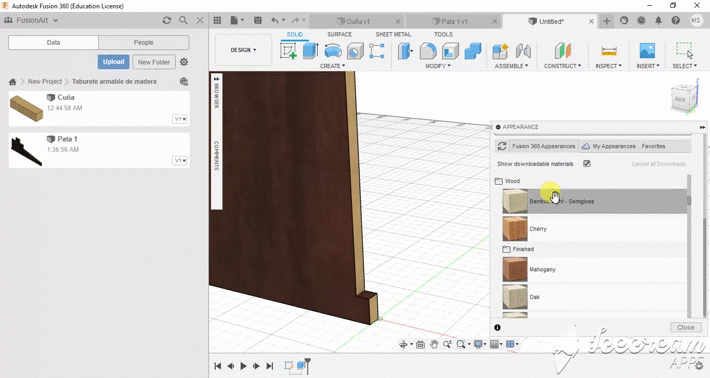Open New Project breadcrumb link
The height and width of the screenshot is (378, 710).
tap(44, 81)
